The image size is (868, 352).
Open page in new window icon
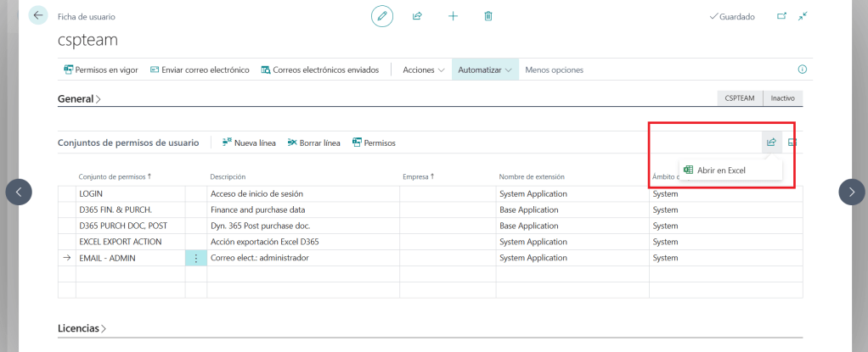coord(781,16)
